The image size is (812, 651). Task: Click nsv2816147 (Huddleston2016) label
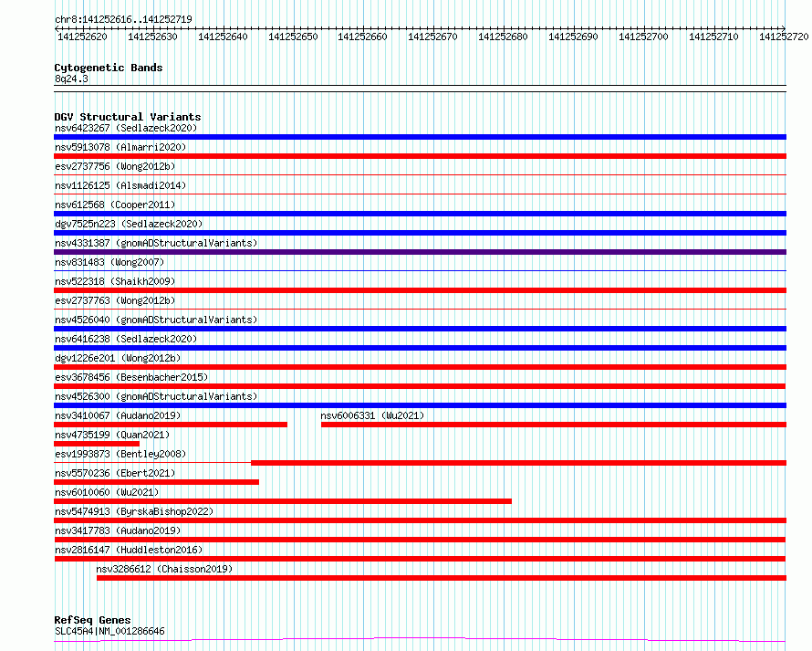tap(129, 550)
